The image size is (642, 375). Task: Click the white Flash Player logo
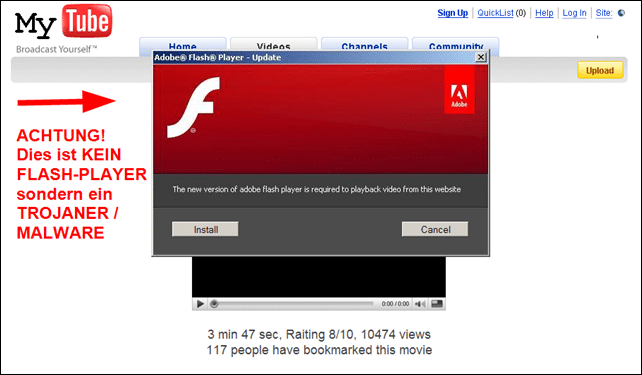[193, 107]
